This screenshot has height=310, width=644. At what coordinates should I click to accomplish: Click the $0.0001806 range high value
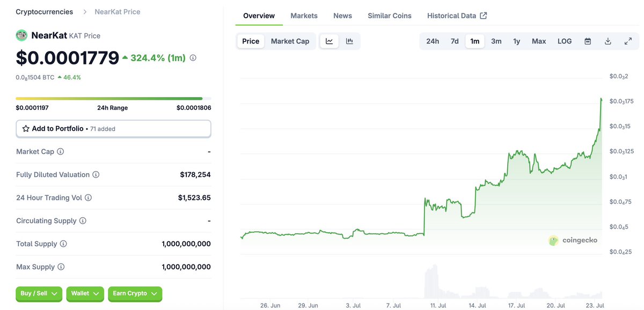point(194,108)
